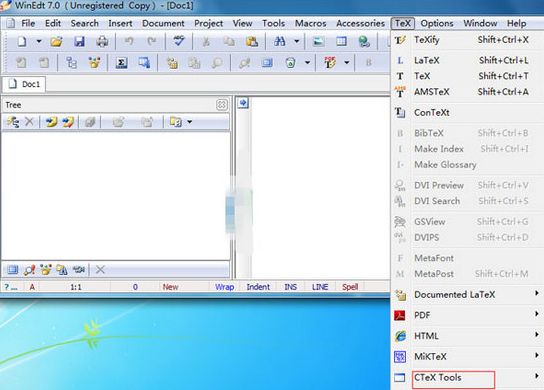Image resolution: width=544 pixels, height=390 pixels.
Task: Toggle INS insert mode in the status bar
Action: coord(291,287)
